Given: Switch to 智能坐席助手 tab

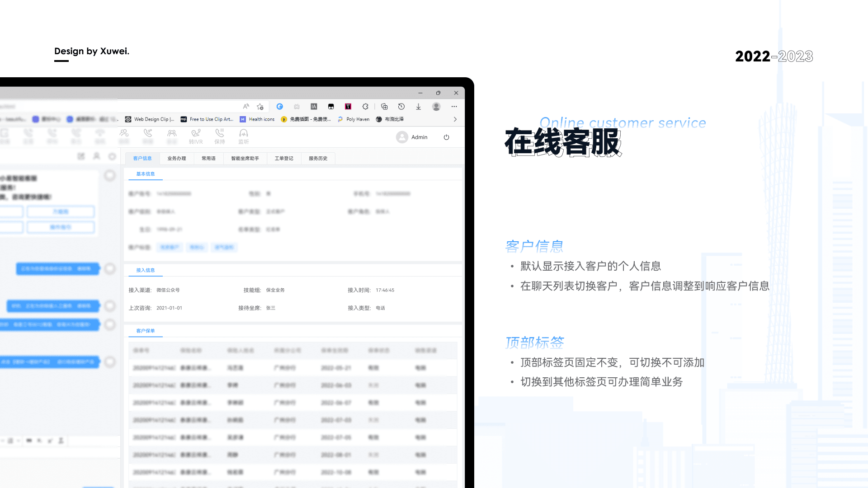Looking at the screenshot, I should [x=245, y=159].
